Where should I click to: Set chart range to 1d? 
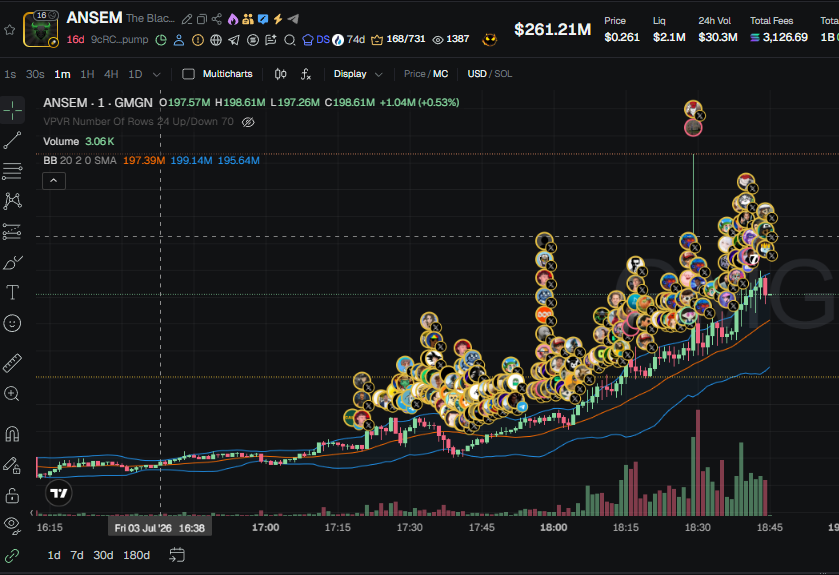pos(54,555)
